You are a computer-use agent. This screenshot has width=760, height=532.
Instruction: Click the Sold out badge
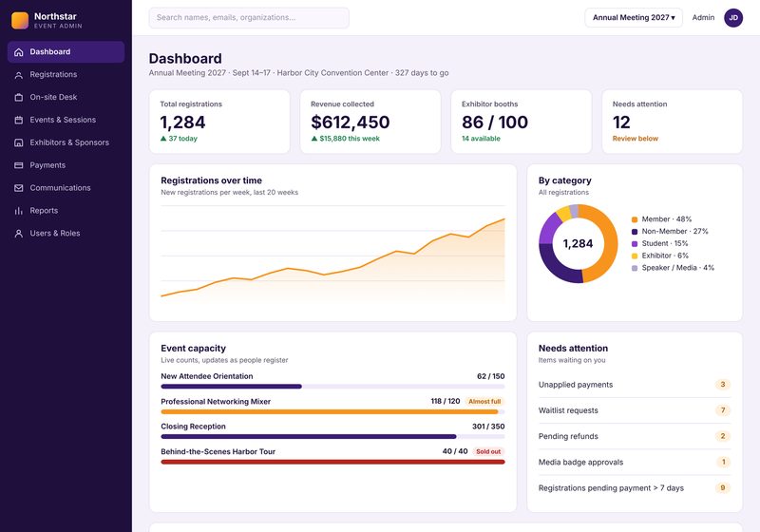click(488, 451)
